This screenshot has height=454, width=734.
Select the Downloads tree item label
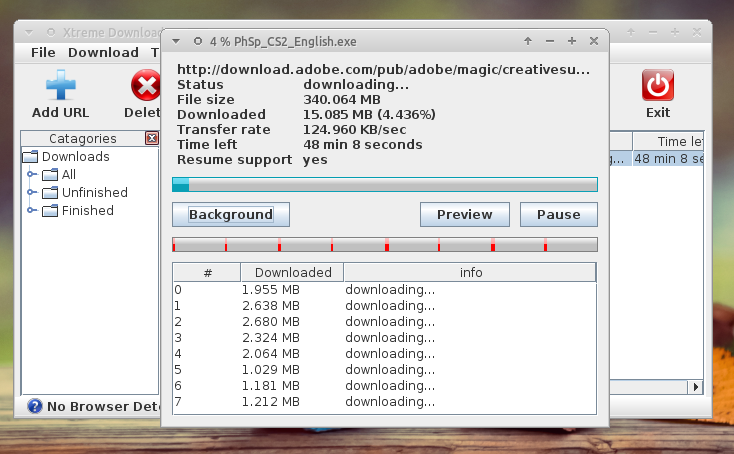coord(75,156)
